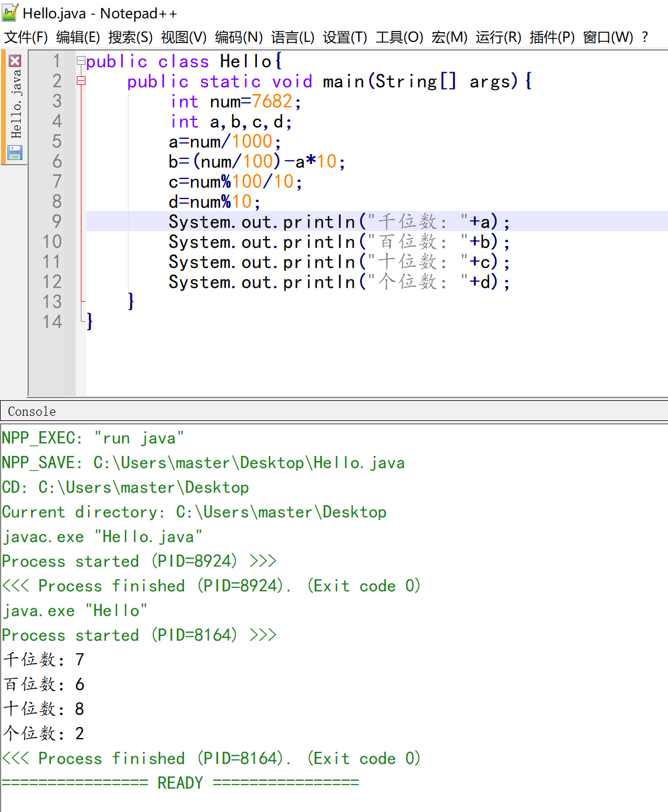Open the 设置(T) menu

tap(345, 37)
